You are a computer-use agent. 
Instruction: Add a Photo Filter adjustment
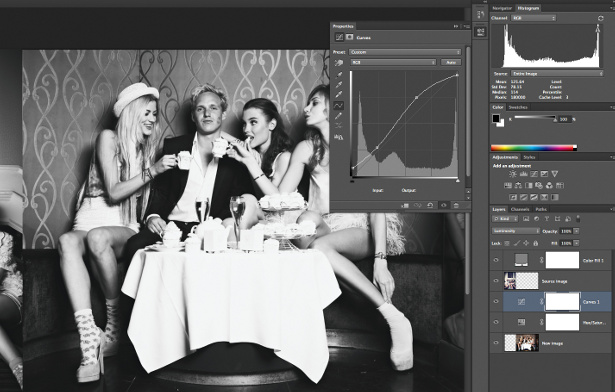(x=539, y=185)
